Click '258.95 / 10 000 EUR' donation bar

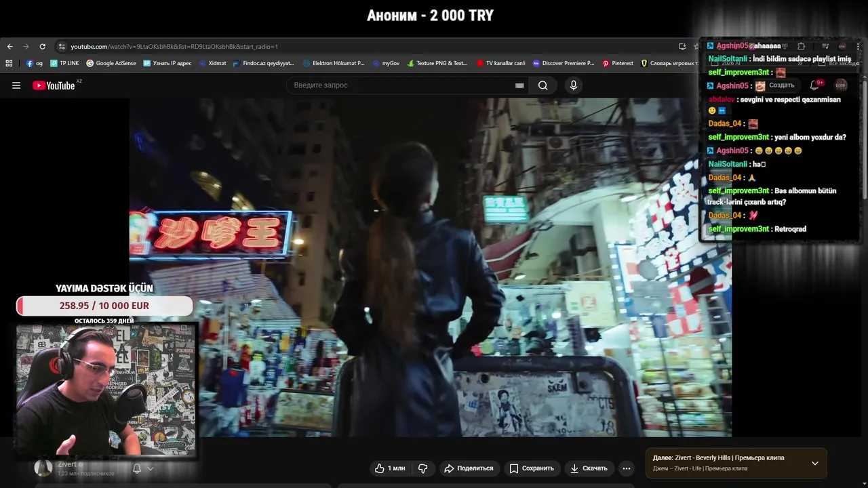(104, 306)
